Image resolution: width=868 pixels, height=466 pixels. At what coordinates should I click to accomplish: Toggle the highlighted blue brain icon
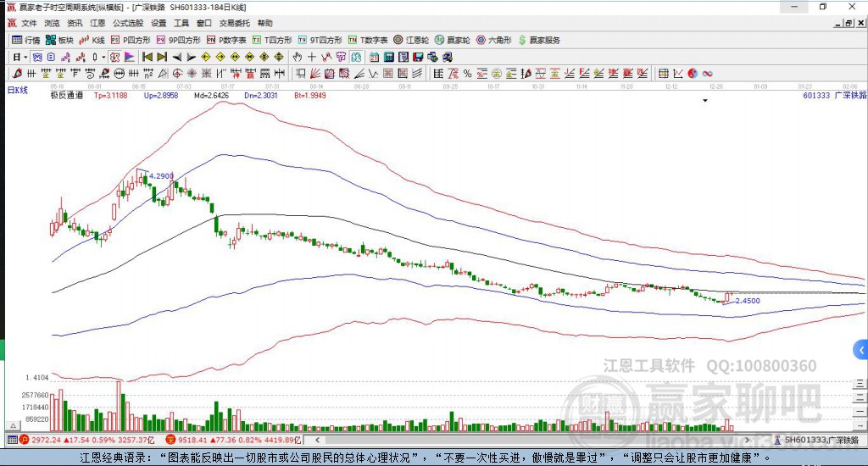coord(356,57)
